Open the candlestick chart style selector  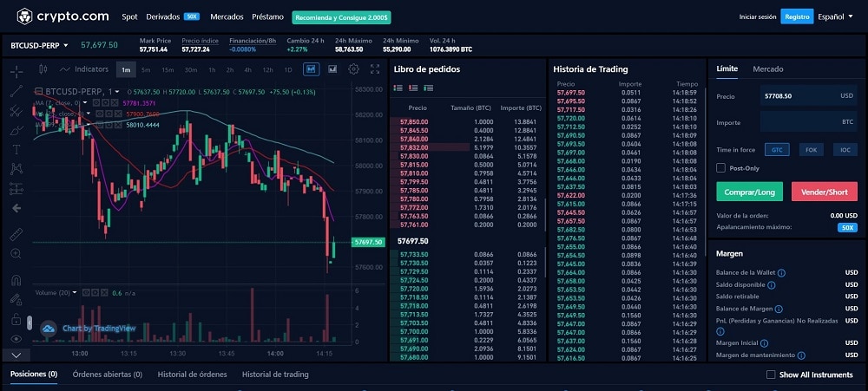pos(43,69)
